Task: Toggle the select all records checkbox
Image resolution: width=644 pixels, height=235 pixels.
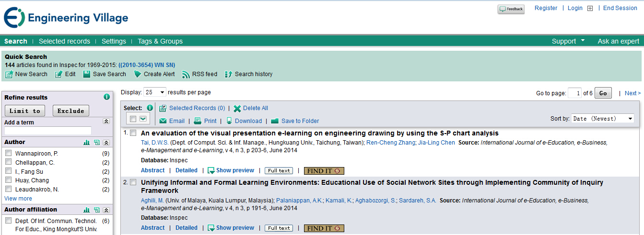Action: tap(133, 119)
